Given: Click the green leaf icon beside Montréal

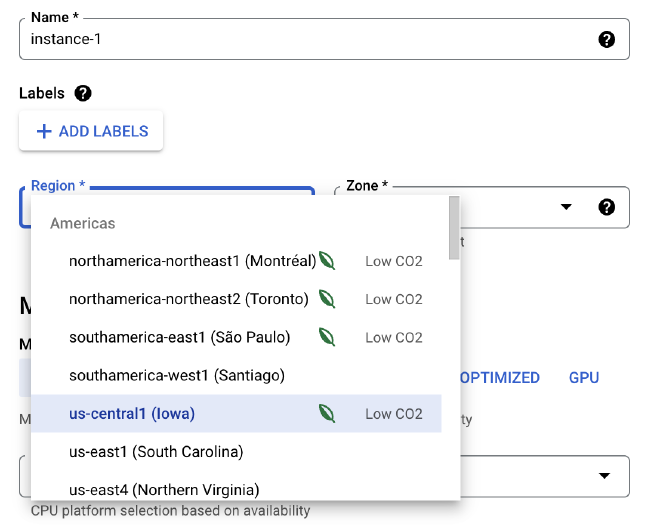Looking at the screenshot, I should [x=327, y=261].
